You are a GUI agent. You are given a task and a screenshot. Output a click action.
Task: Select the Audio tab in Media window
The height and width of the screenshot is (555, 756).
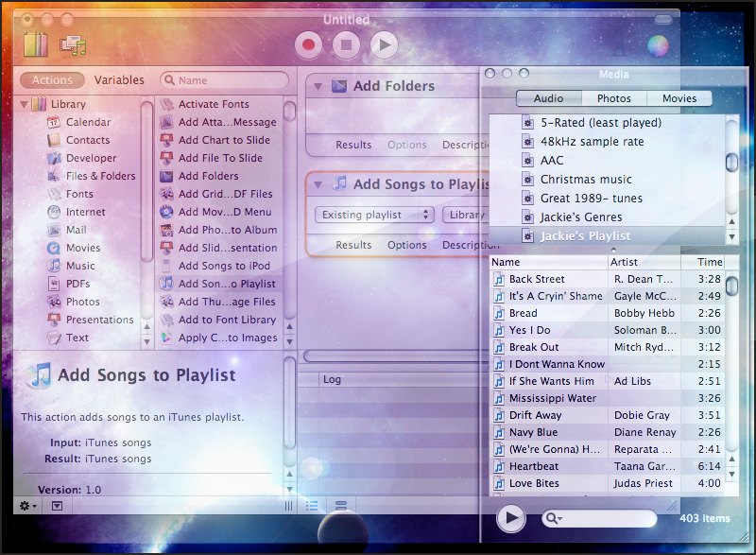(x=549, y=98)
